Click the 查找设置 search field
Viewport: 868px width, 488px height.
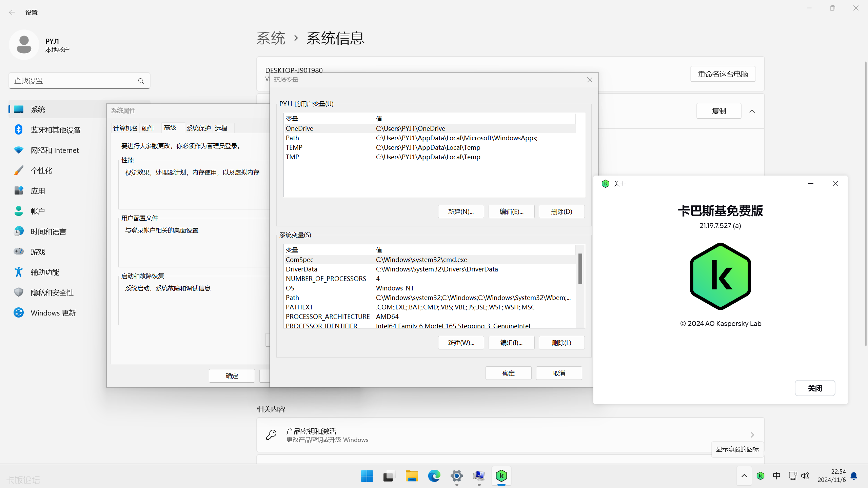point(79,81)
